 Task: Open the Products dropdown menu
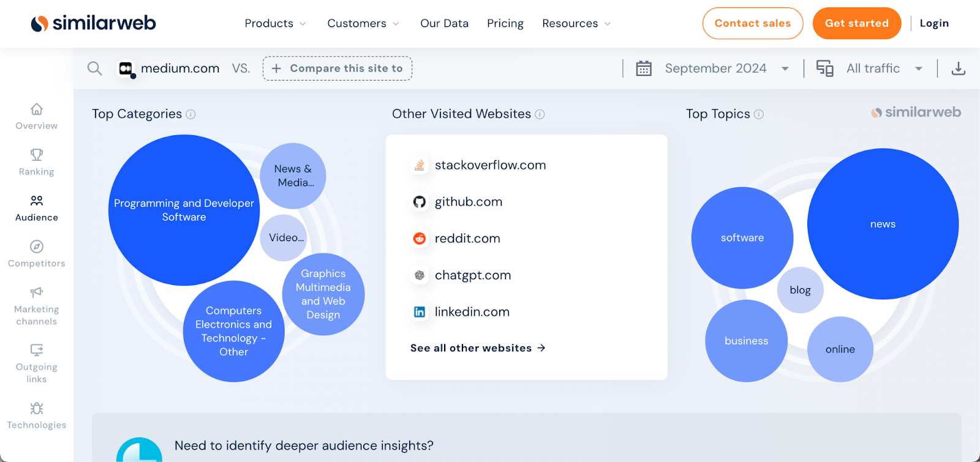[275, 24]
